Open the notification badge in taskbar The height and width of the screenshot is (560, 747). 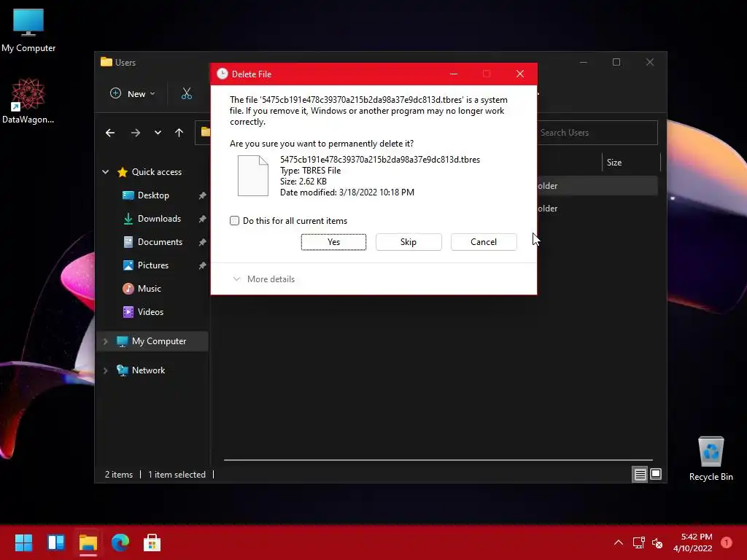tap(726, 542)
